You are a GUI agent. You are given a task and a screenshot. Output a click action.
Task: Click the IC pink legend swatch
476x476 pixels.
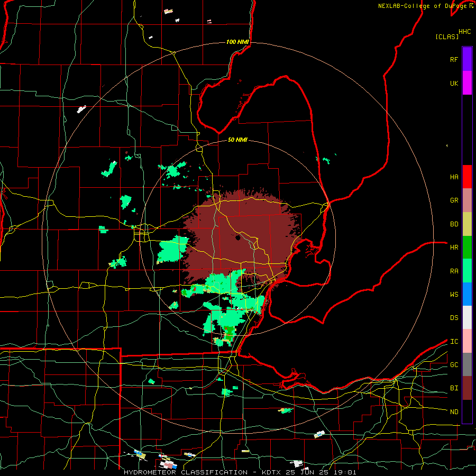pyautogui.click(x=467, y=341)
